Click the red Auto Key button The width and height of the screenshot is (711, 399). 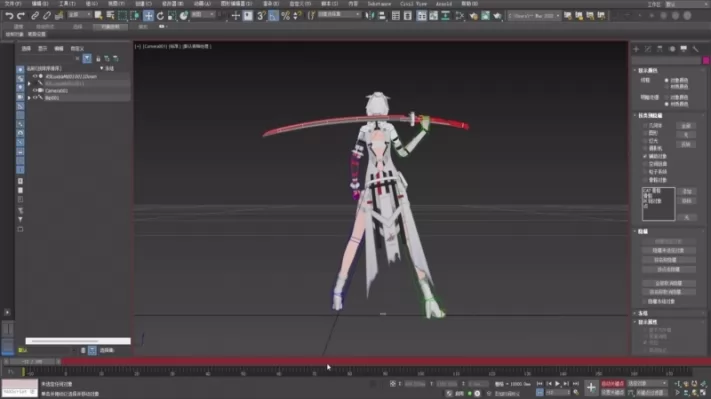(x=612, y=384)
